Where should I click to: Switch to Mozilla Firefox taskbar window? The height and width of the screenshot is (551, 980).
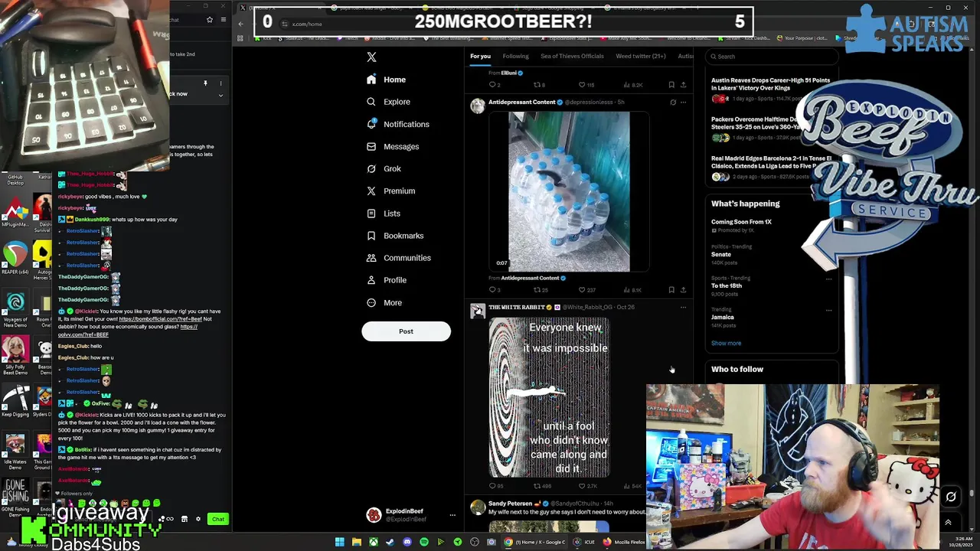click(x=623, y=542)
